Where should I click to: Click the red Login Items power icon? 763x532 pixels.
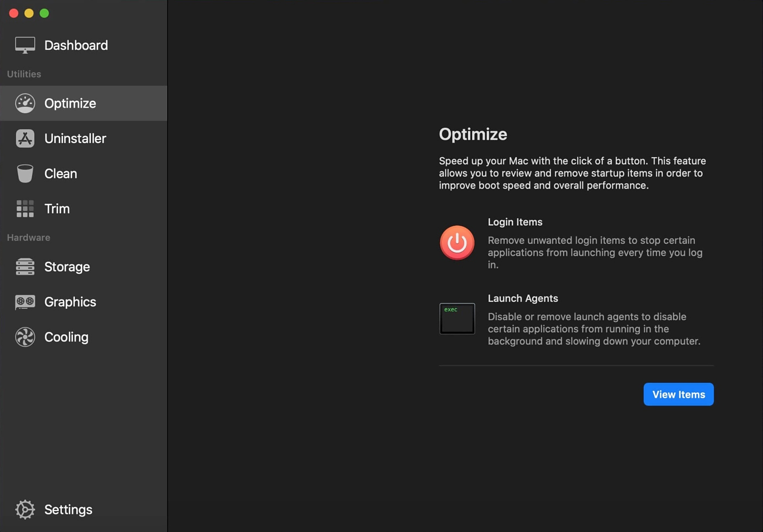[457, 243]
